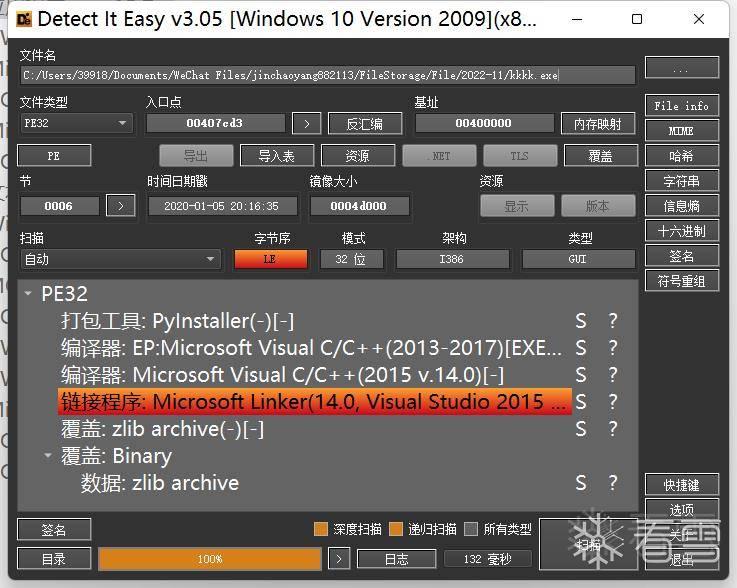The image size is (737, 588).
Task: Collapse the PE32 tree root node
Action: [28, 294]
